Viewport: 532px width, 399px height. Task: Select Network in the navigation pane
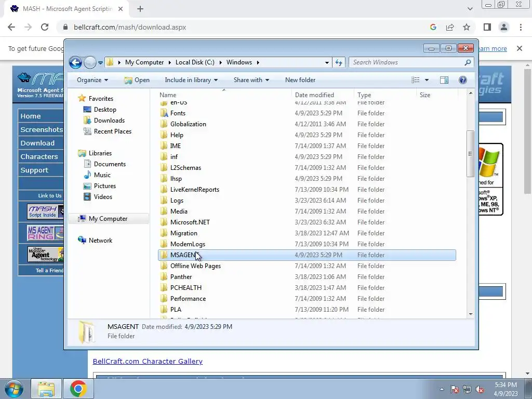coord(100,241)
